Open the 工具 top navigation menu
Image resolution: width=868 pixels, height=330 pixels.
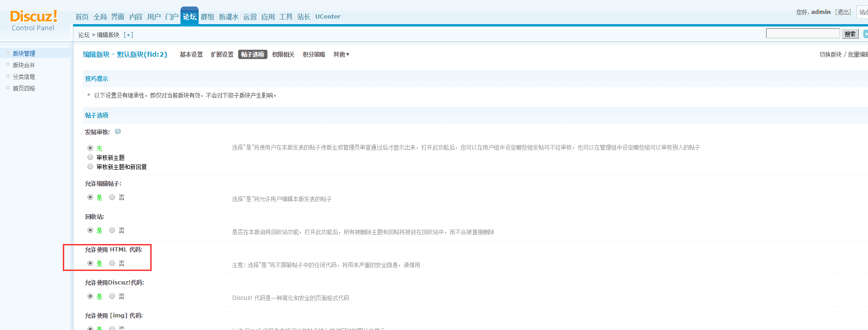286,17
